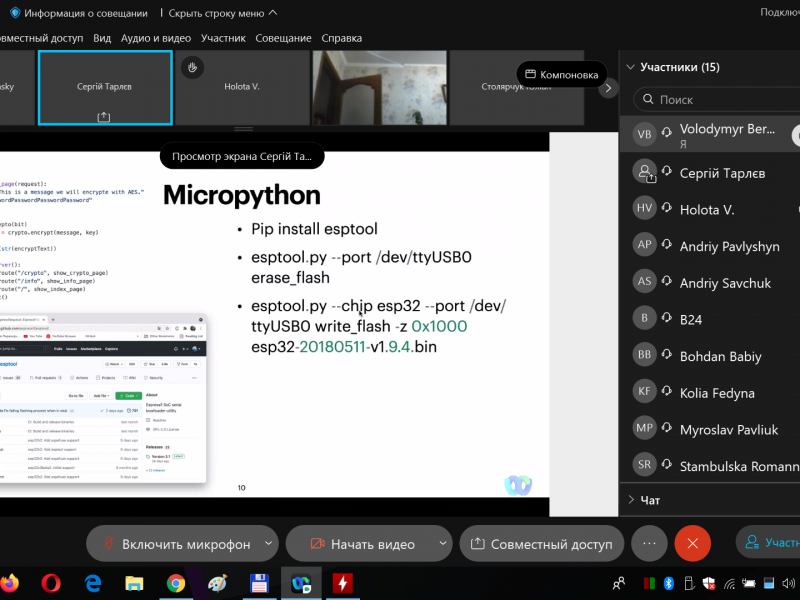Screen dimensions: 800x600
Task: Click the red leave meeting button
Action: click(x=692, y=543)
